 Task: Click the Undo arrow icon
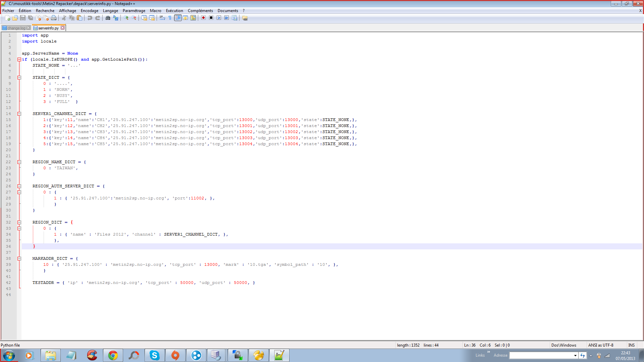click(90, 18)
